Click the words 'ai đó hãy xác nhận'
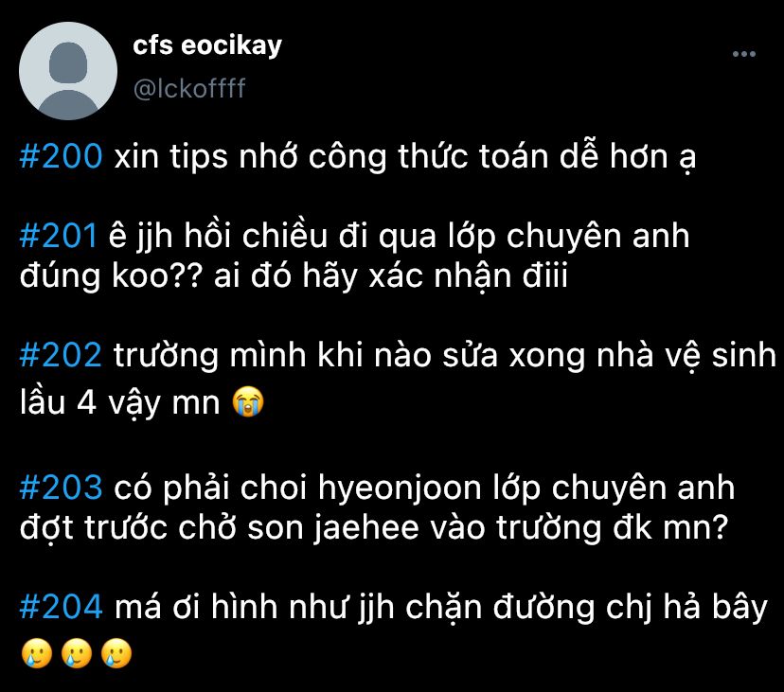Screen dimensions: 784x692 tap(363, 276)
